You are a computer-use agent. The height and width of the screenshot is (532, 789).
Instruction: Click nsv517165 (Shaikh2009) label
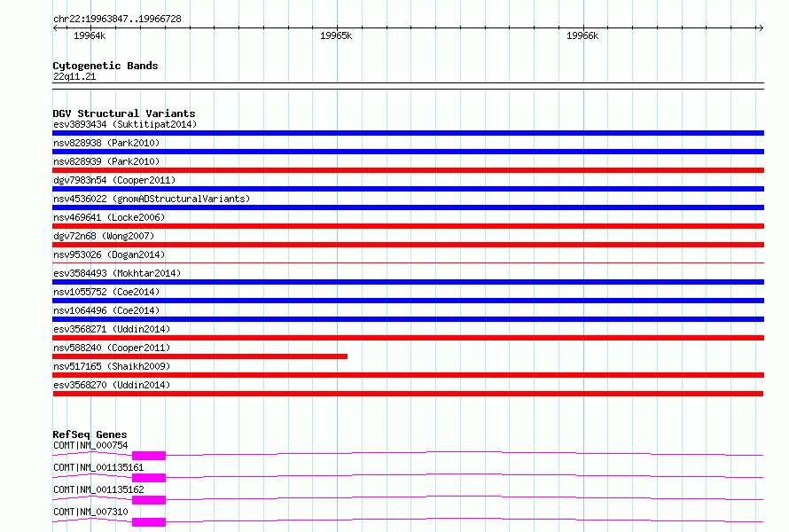click(112, 366)
